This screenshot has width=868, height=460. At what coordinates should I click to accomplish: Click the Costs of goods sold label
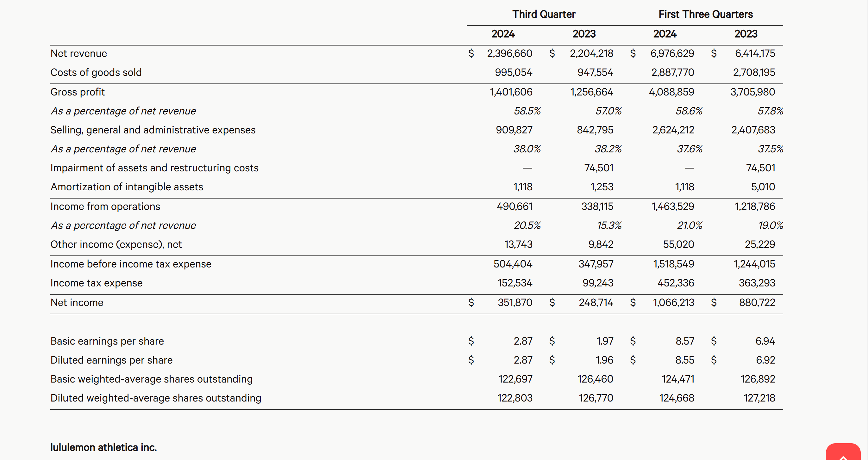click(x=96, y=72)
